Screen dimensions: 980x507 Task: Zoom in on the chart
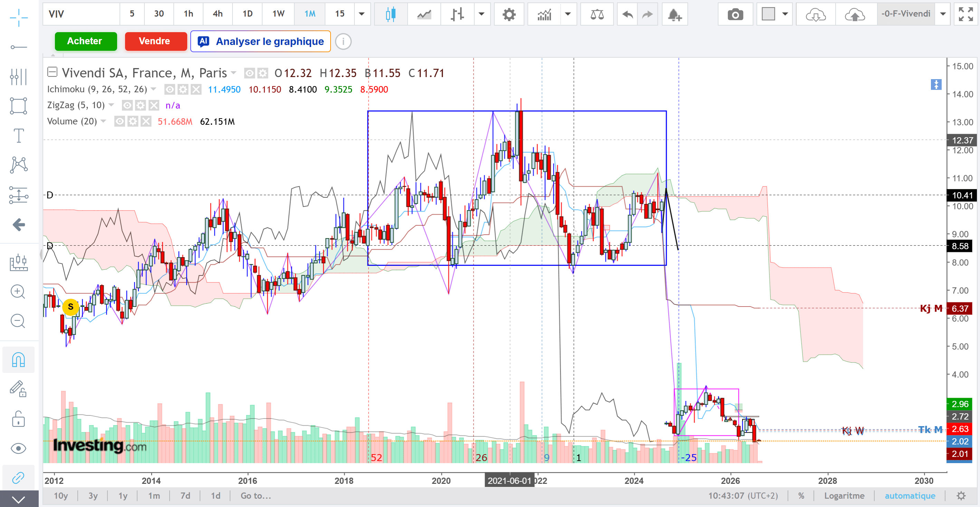[x=18, y=292]
